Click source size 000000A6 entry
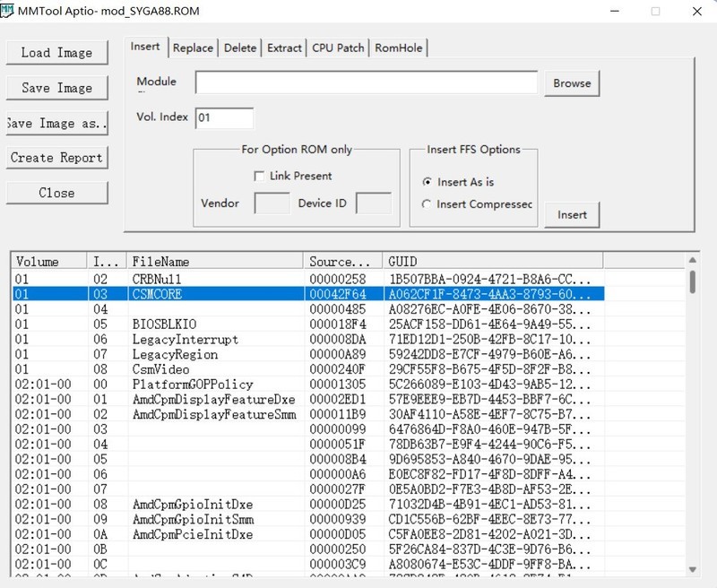Viewport: 717px width, 588px height. [338, 474]
